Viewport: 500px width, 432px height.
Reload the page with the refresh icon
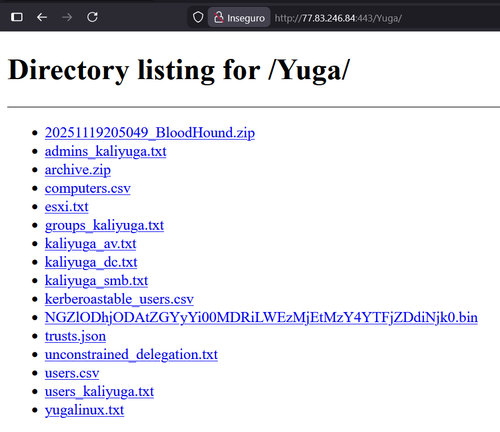[x=92, y=17]
